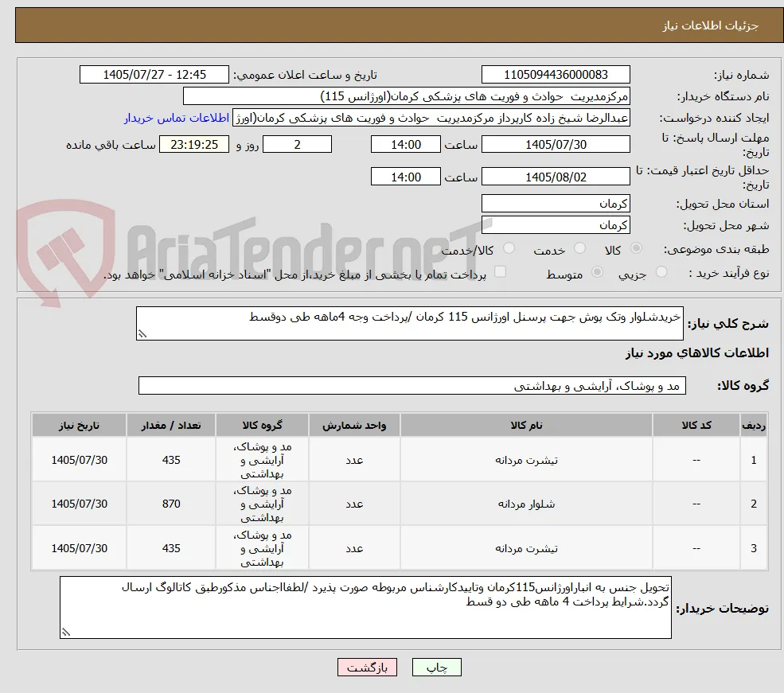The width and height of the screenshot is (784, 693).
Task: Click the اطلاعات کالاهای مورد نیاز heading
Action: [696, 353]
